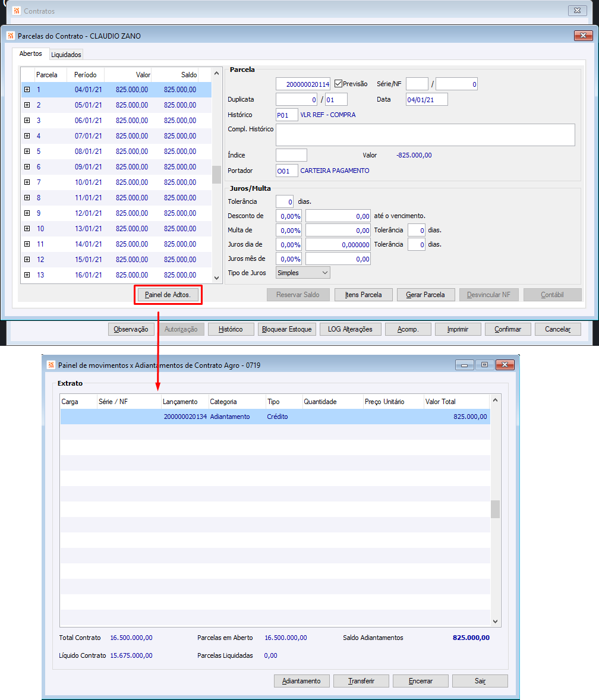The image size is (599, 700).
Task: Expand parcela 13 row
Action: pyautogui.click(x=27, y=275)
